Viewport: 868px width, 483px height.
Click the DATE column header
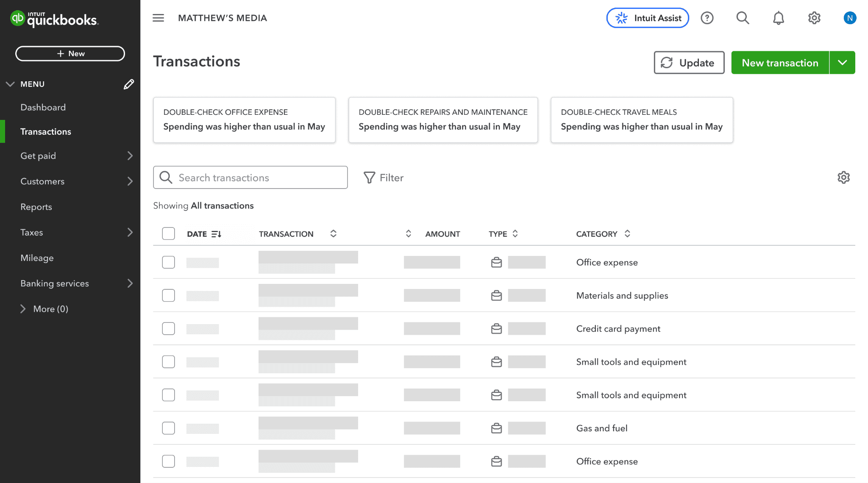[x=197, y=234]
